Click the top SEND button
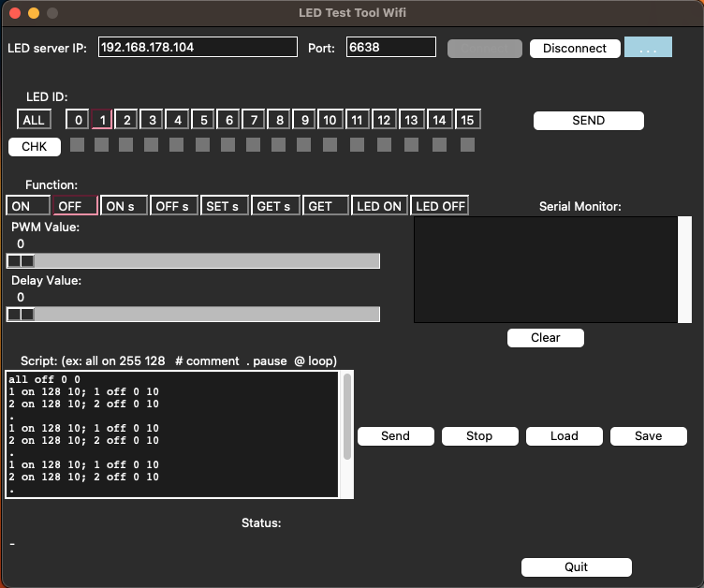This screenshot has height=588, width=704. pyautogui.click(x=588, y=120)
